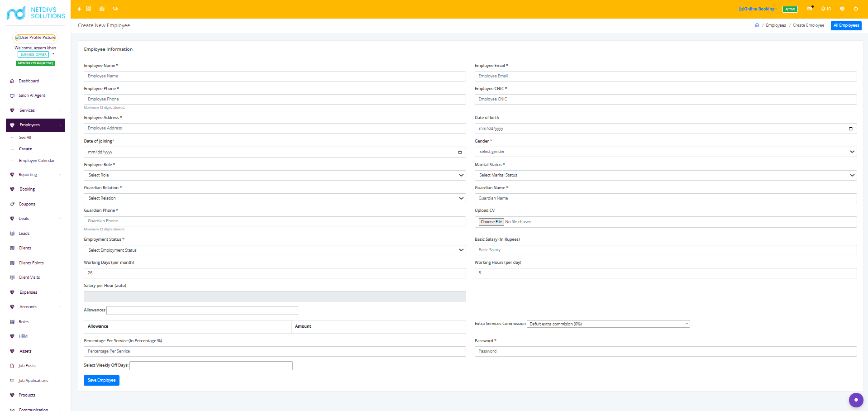Open the Date of birth calendar picker icon
Viewport: 868px width, 411px height.
coord(851,129)
